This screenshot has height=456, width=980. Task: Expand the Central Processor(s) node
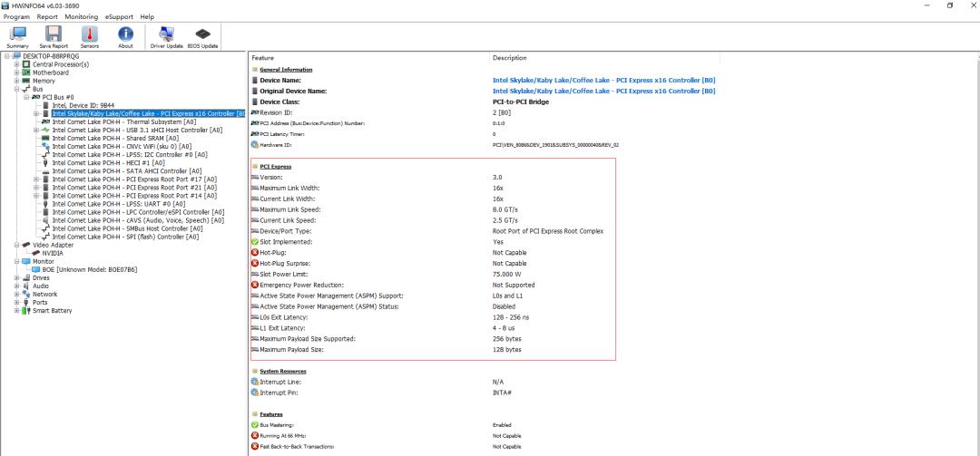click(17, 64)
